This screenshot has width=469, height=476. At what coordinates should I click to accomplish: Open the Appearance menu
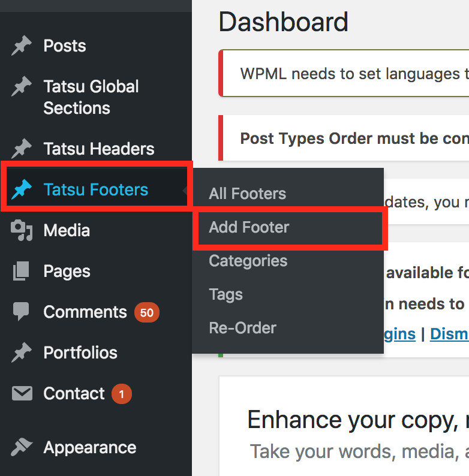pos(90,448)
